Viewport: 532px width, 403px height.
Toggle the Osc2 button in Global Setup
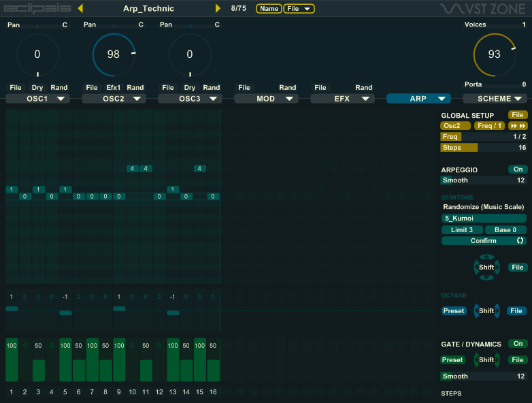455,126
